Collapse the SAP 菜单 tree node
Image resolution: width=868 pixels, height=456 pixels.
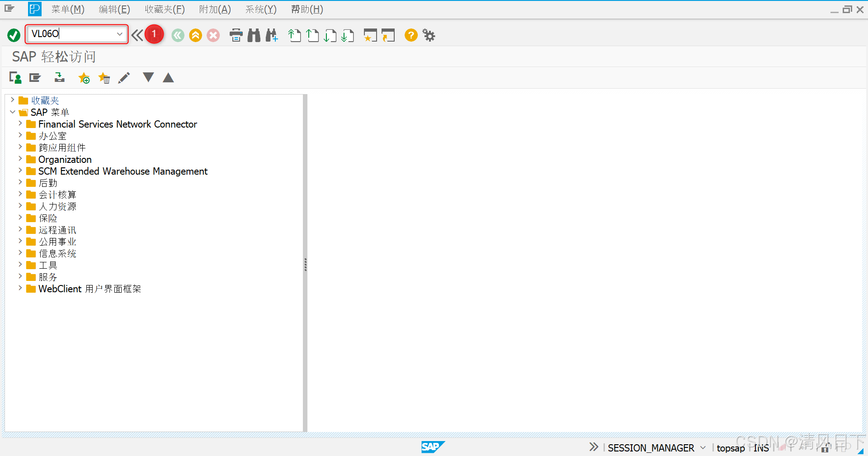pos(12,112)
